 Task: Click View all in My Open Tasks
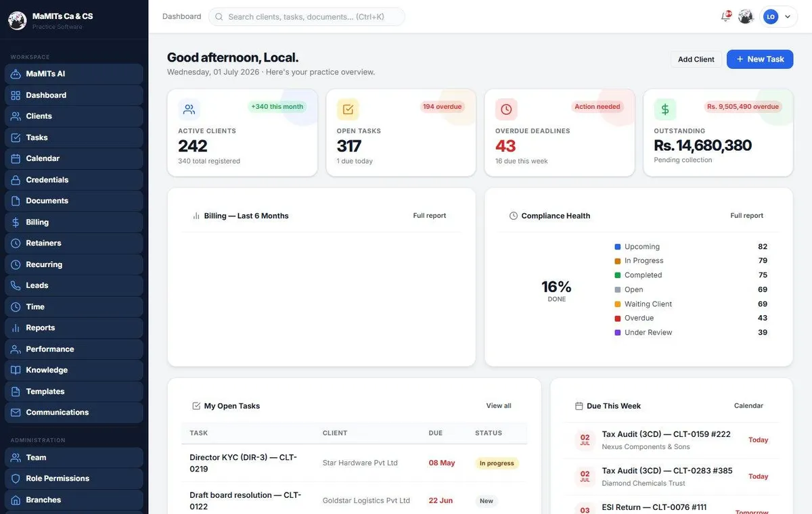[499, 406]
